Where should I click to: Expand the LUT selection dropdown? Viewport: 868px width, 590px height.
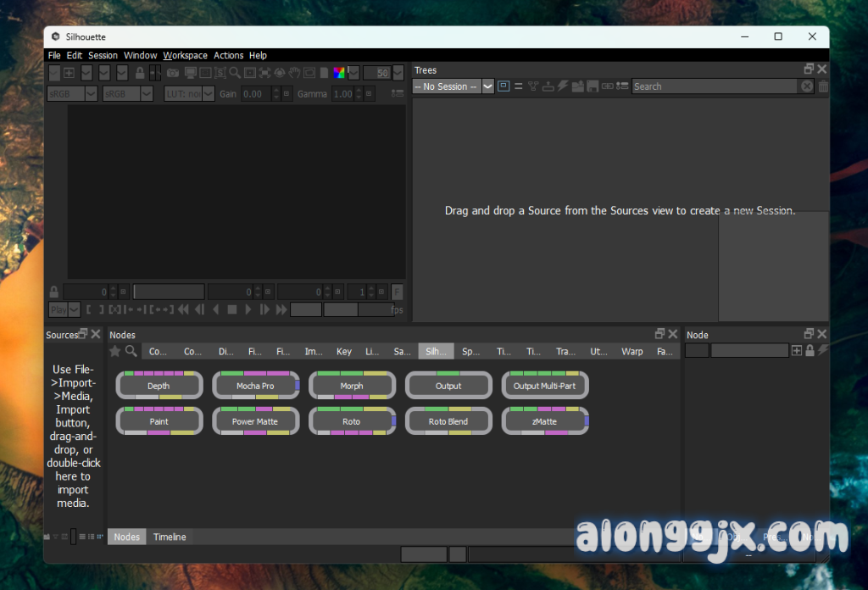point(209,94)
